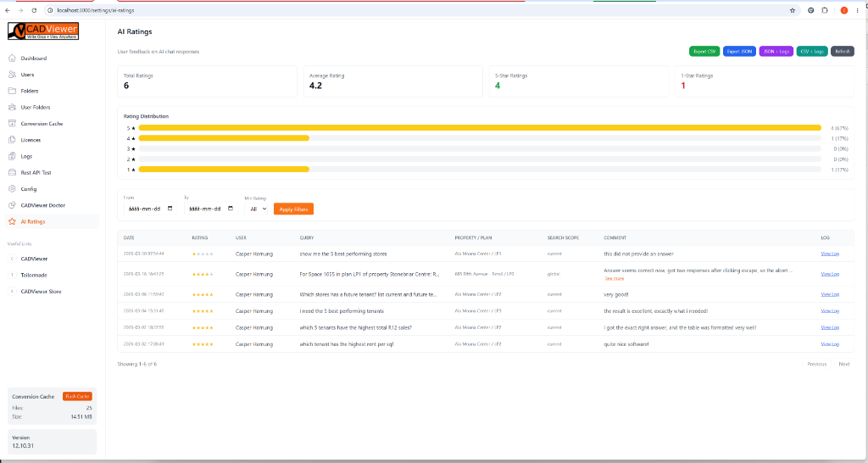868x463 pixels.
Task: Click the QUERY column header
Action: (307, 237)
